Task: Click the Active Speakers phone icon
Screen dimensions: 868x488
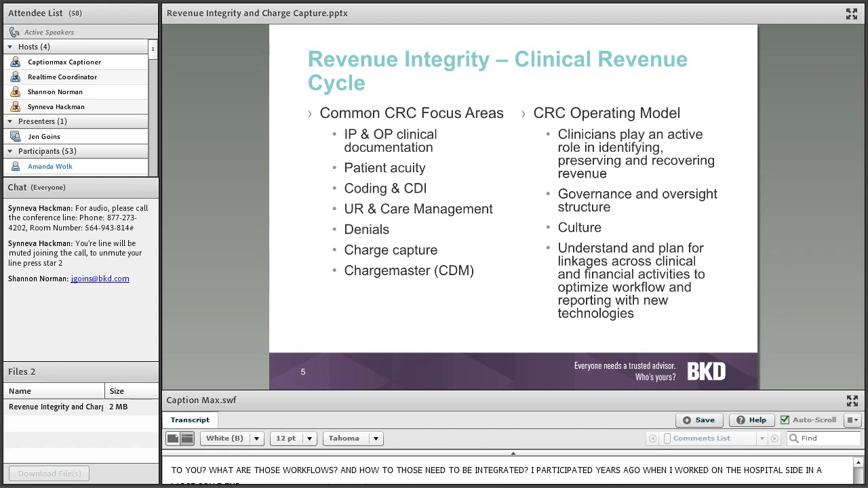Action: coord(14,32)
